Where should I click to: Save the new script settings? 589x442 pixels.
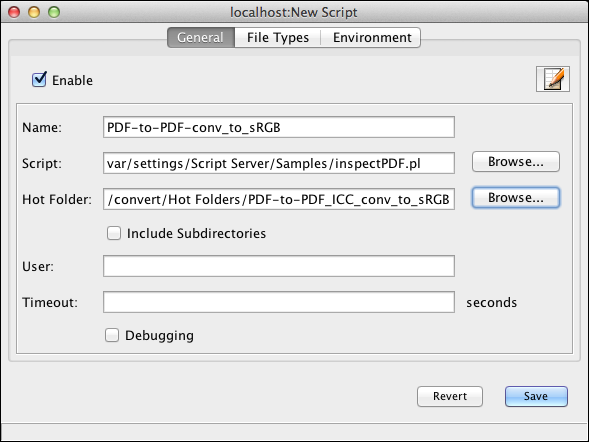(x=536, y=396)
